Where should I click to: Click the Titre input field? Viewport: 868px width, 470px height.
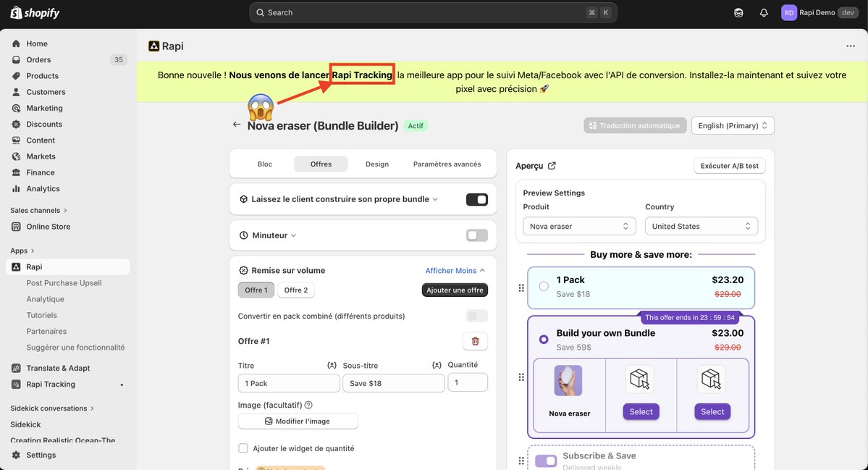[289, 383]
